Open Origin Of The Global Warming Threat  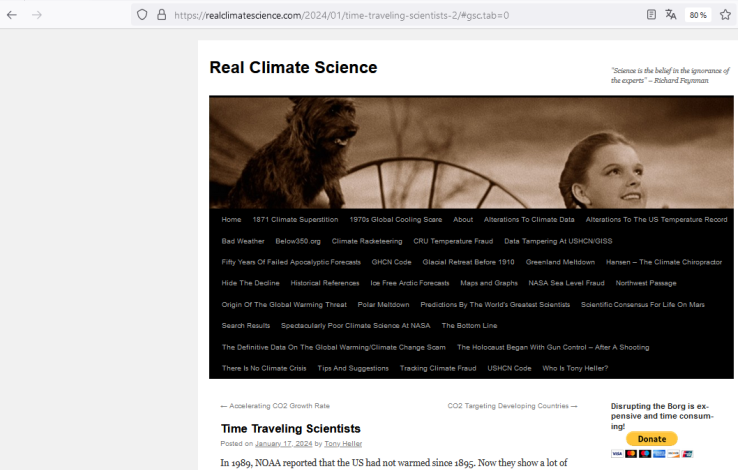point(284,305)
